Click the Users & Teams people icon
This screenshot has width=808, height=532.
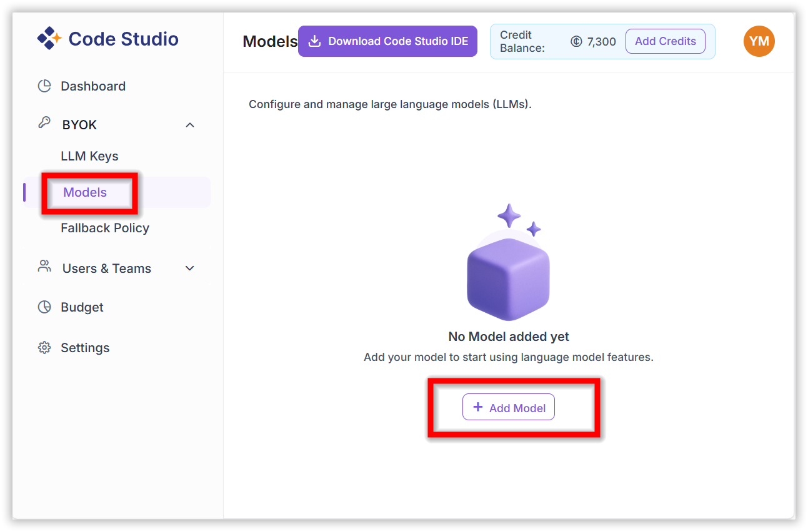44,267
